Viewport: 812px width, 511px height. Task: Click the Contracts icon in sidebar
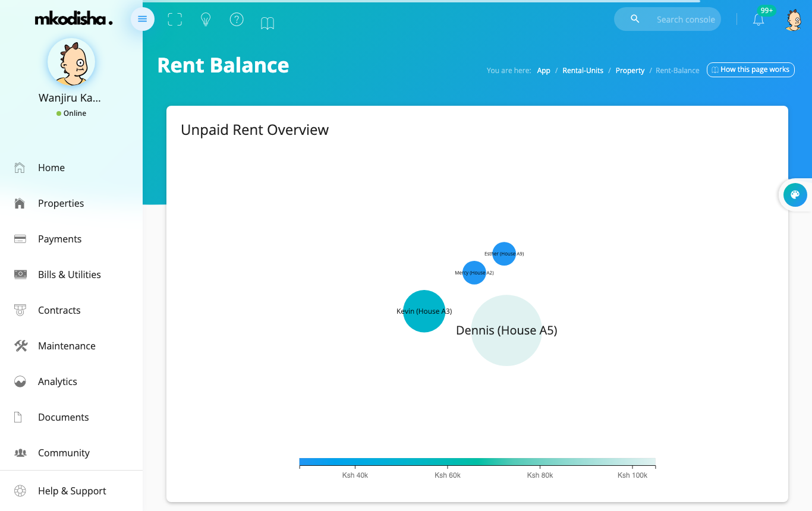coord(20,310)
